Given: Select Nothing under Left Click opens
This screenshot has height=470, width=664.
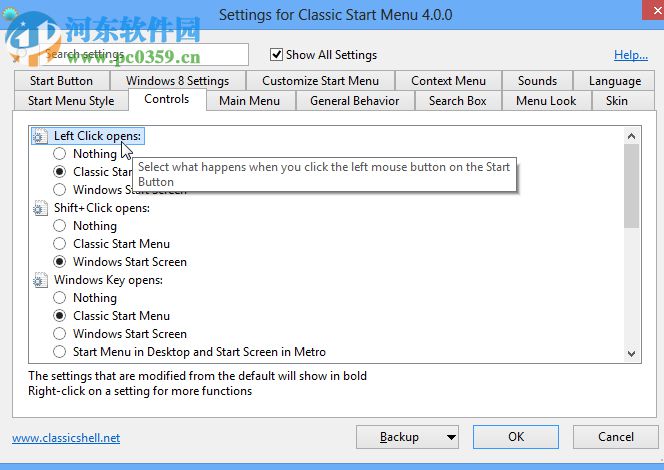Looking at the screenshot, I should point(59,154).
